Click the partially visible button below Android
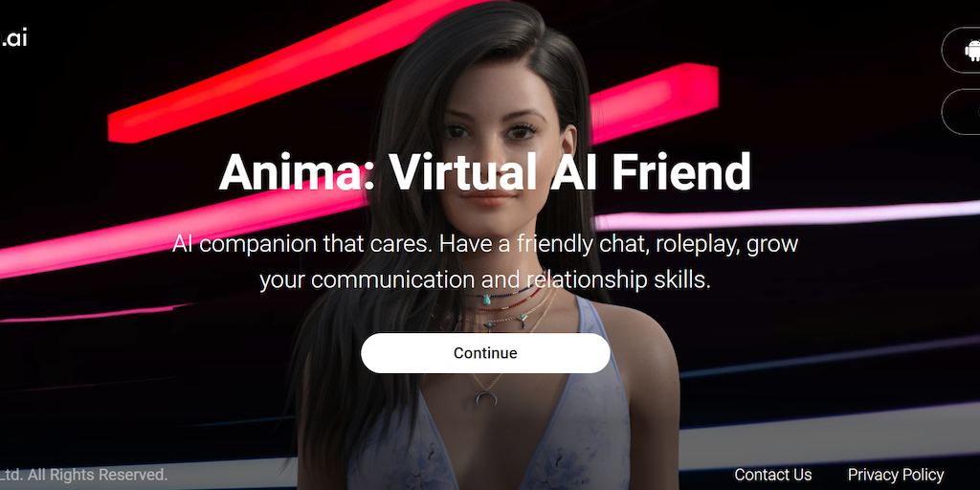The image size is (980, 490). 961,112
